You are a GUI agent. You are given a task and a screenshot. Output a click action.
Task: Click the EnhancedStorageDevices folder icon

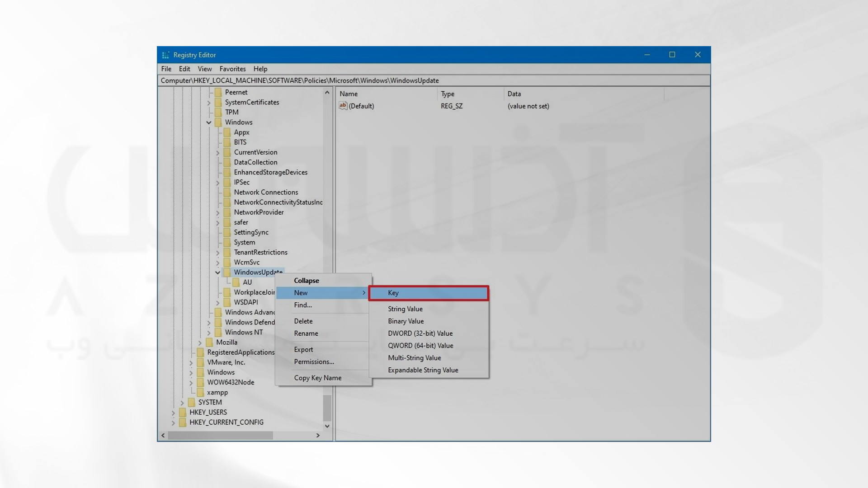[x=227, y=172]
